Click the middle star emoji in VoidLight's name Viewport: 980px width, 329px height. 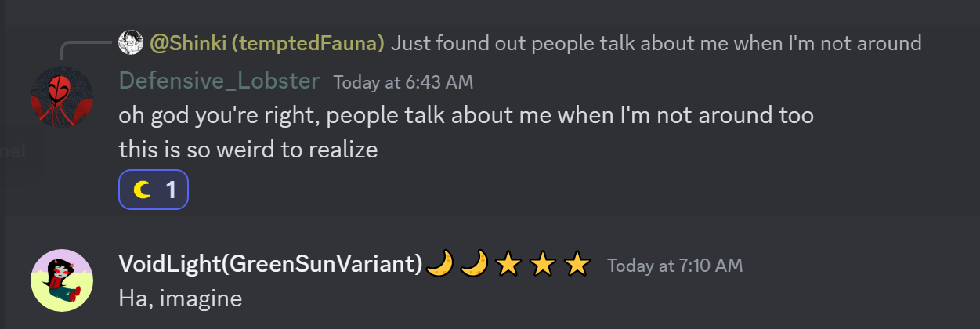(543, 265)
